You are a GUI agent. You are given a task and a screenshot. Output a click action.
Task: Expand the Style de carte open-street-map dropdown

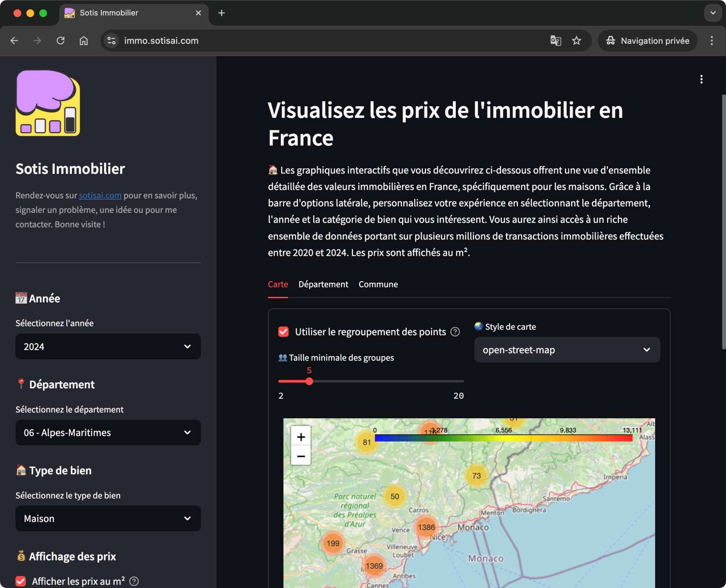[567, 350]
